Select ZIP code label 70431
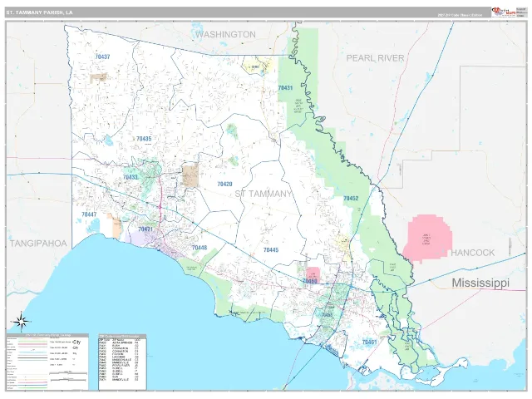The image size is (532, 399). [x=285, y=87]
